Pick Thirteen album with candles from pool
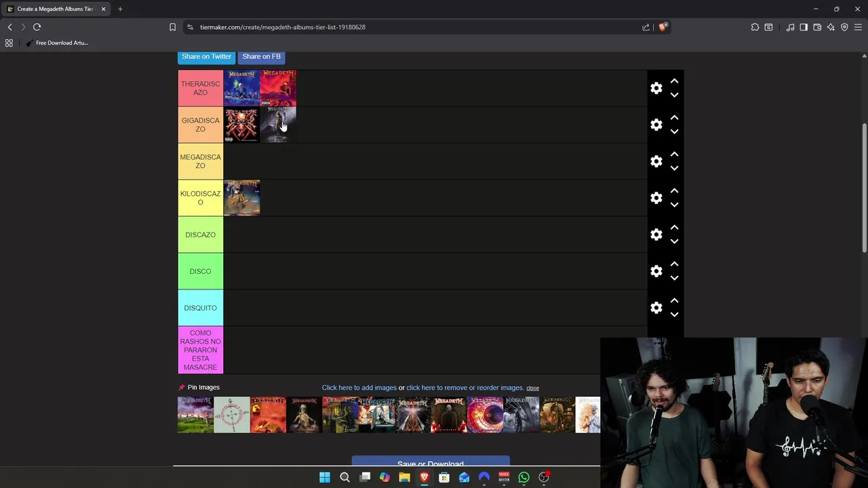 (x=449, y=415)
